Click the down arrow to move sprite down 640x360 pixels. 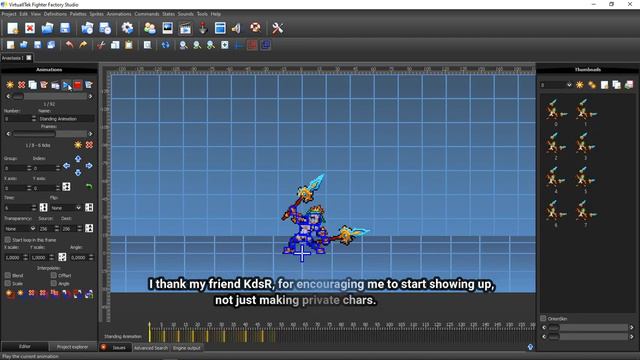click(x=78, y=173)
